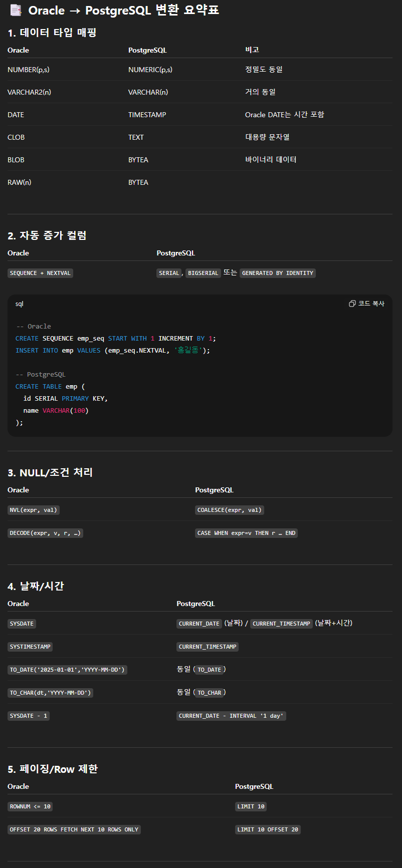Click the DECODE(expr, v, r, …) chip
402x868 pixels.
coord(45,533)
